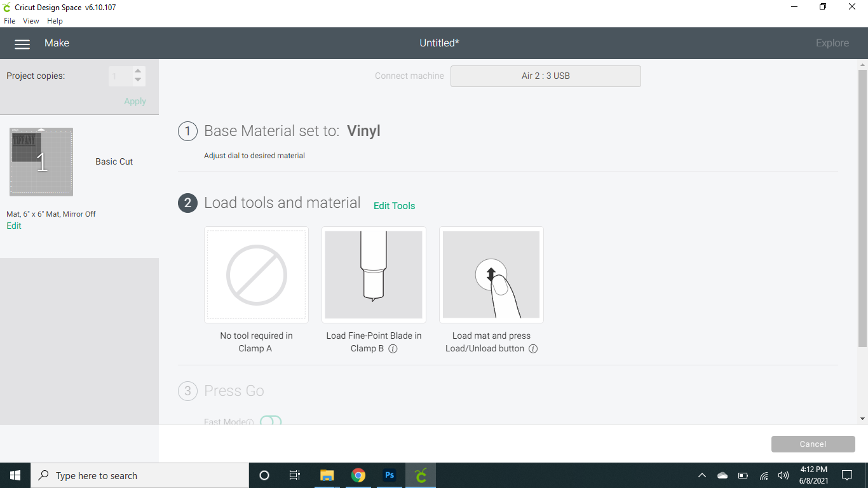This screenshot has width=868, height=488.
Task: Open Cortana circle on taskbar
Action: click(264, 475)
